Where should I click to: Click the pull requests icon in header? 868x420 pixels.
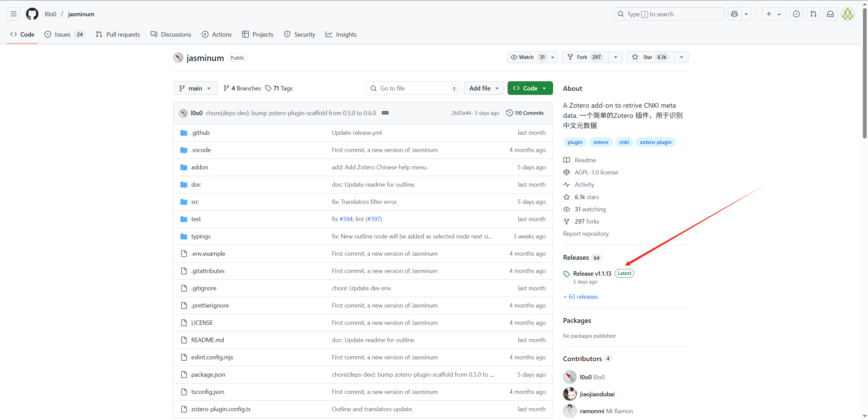[813, 14]
